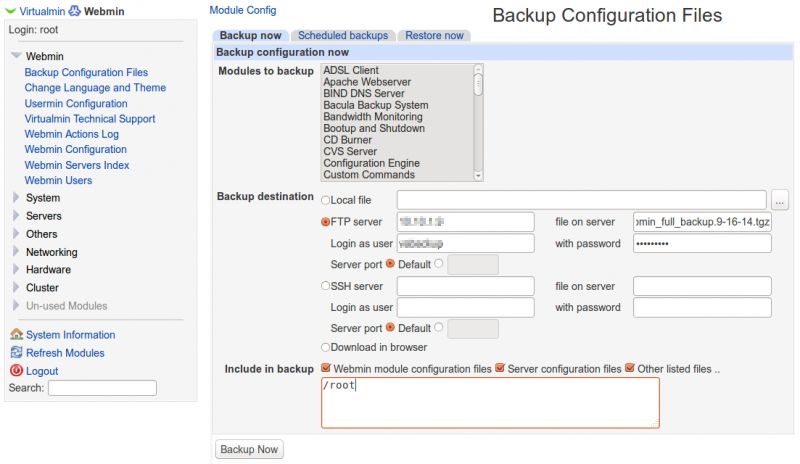
Task: Expand the Un-used Modules category
Action: coord(16,305)
